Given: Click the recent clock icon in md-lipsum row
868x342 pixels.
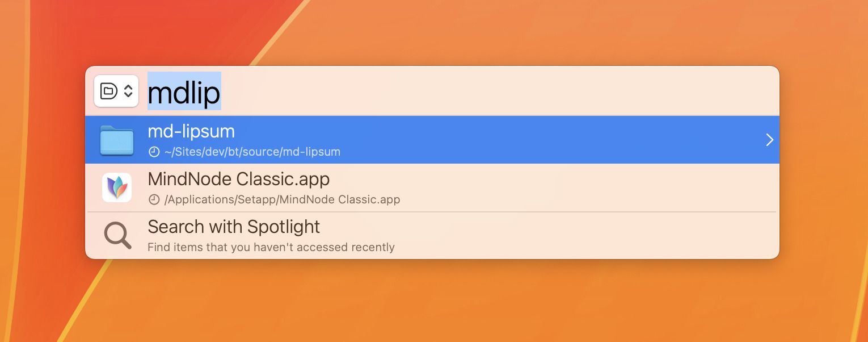Looking at the screenshot, I should click(x=153, y=152).
